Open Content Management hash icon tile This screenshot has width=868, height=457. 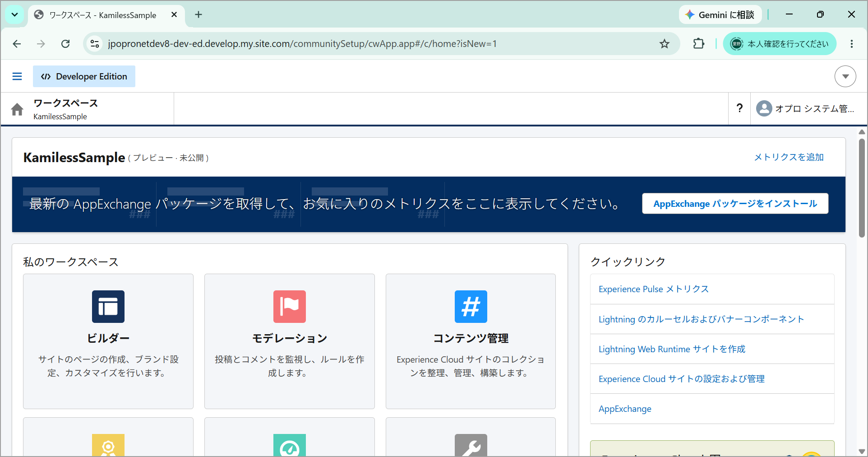click(x=471, y=307)
